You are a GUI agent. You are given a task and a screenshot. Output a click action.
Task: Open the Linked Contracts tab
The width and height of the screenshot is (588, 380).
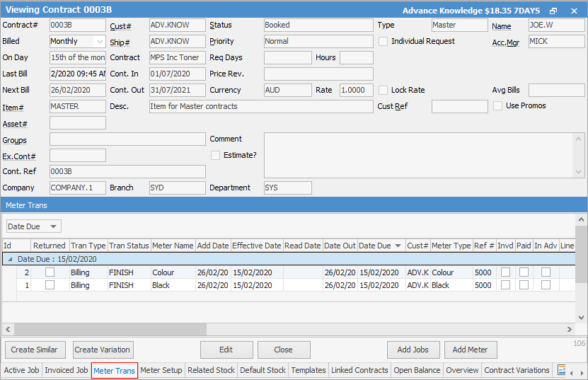(360, 370)
